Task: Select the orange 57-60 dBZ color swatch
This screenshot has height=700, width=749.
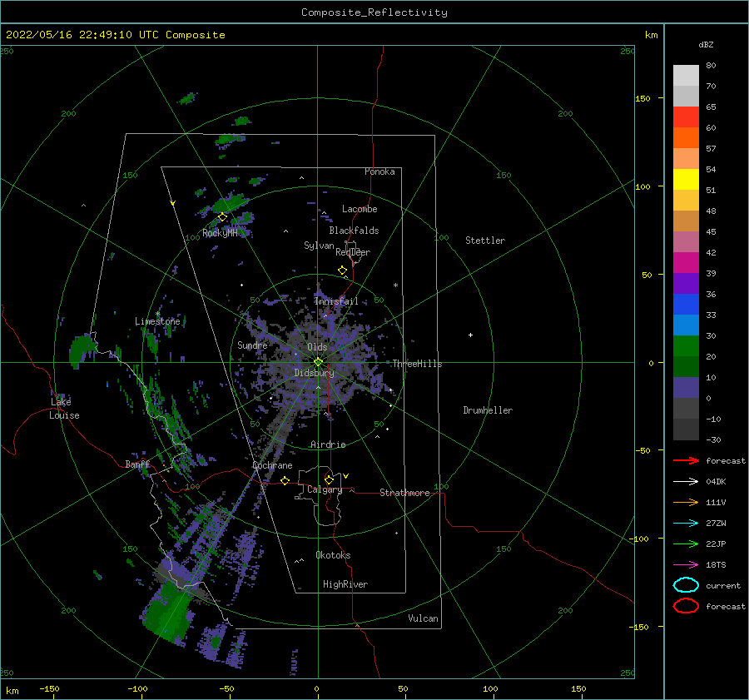Action: coord(686,137)
